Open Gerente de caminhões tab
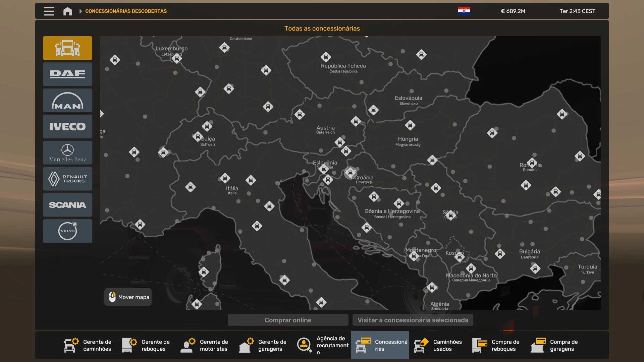This screenshot has width=644, height=362. tap(88, 345)
